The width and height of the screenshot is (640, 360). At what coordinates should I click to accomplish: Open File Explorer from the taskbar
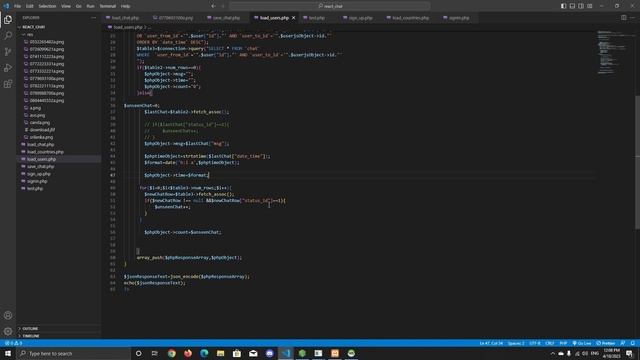coord(220,353)
